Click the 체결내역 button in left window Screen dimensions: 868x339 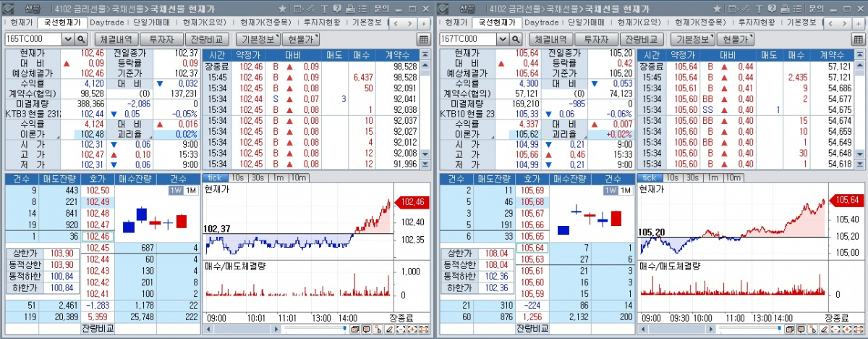[x=115, y=39]
